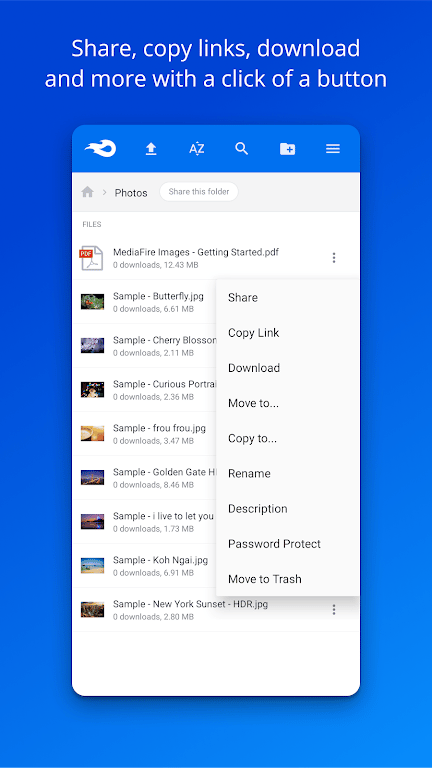
Task: Open the Butterfly.jpg thumbnail
Action: point(92,302)
